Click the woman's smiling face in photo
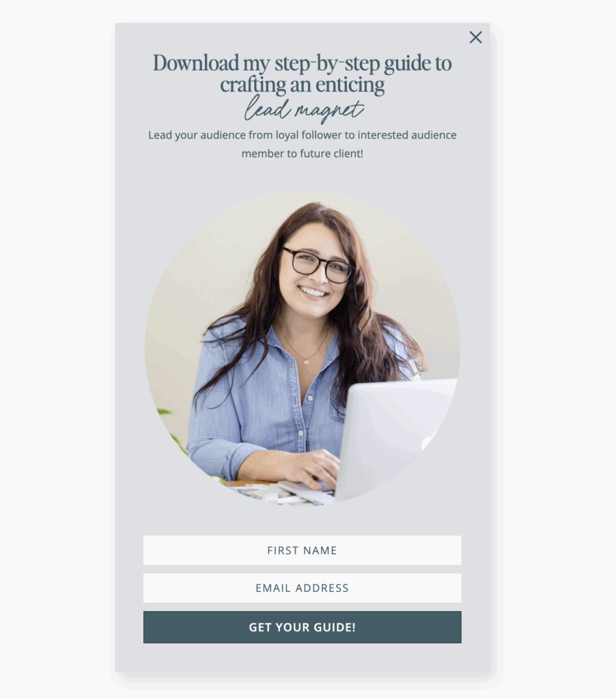Viewport: 616px width, 699px height. pos(314,272)
